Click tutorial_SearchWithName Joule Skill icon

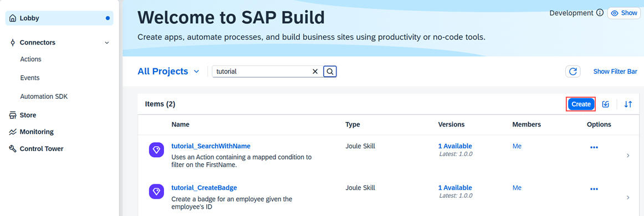point(156,150)
